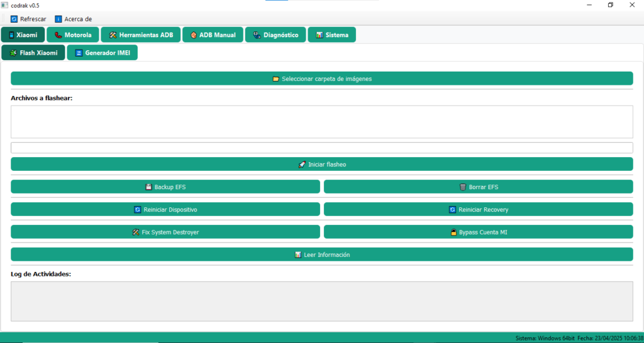The height and width of the screenshot is (343, 644).
Task: Click the refresh icon in Reiniciar Recovery
Action: pos(453,210)
